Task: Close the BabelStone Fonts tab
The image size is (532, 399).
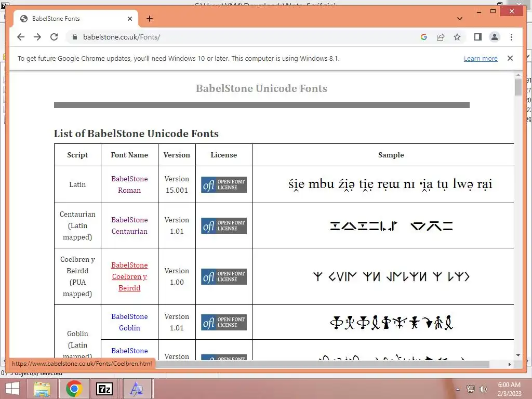Action: coord(129,19)
